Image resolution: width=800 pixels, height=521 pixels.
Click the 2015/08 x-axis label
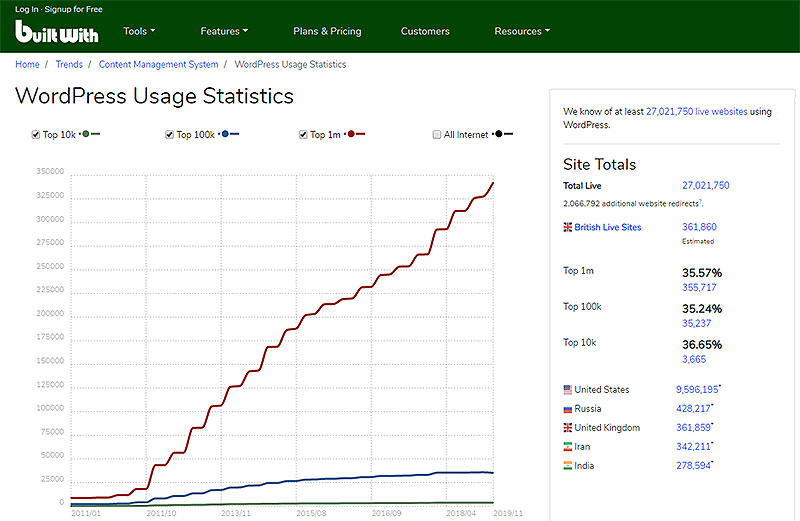tap(311, 513)
